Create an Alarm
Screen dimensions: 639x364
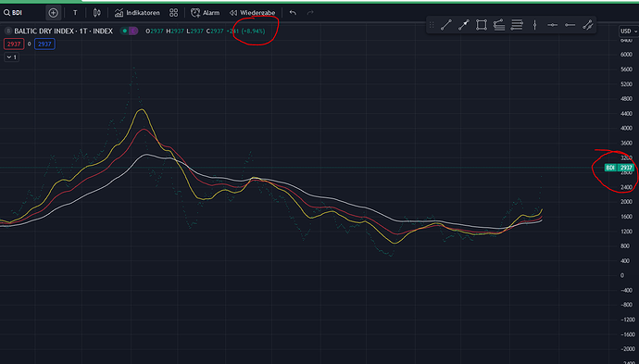click(205, 13)
